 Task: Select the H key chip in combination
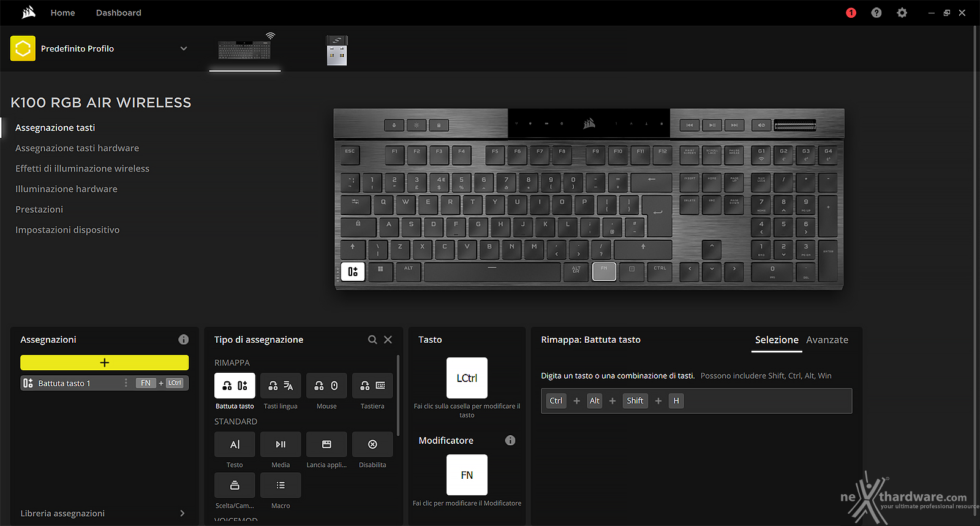(x=676, y=401)
